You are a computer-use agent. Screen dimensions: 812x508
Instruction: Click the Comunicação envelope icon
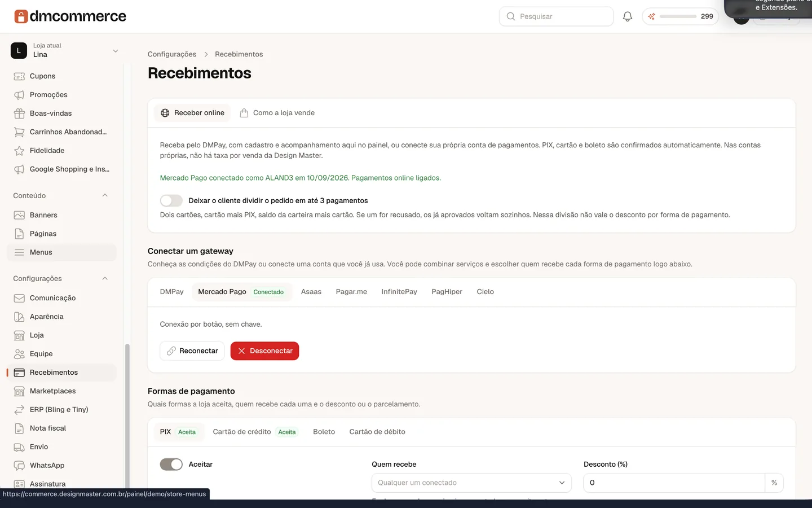coord(19,298)
